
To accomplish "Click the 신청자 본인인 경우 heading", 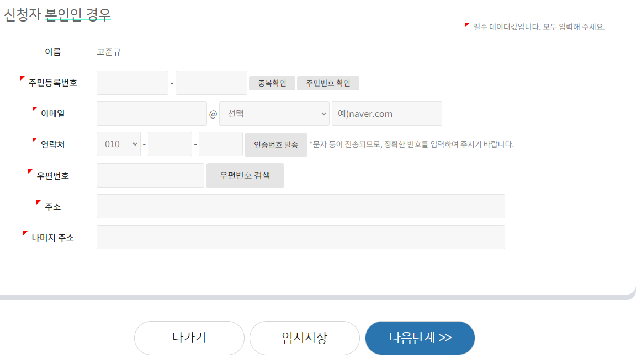I will pos(57,15).
